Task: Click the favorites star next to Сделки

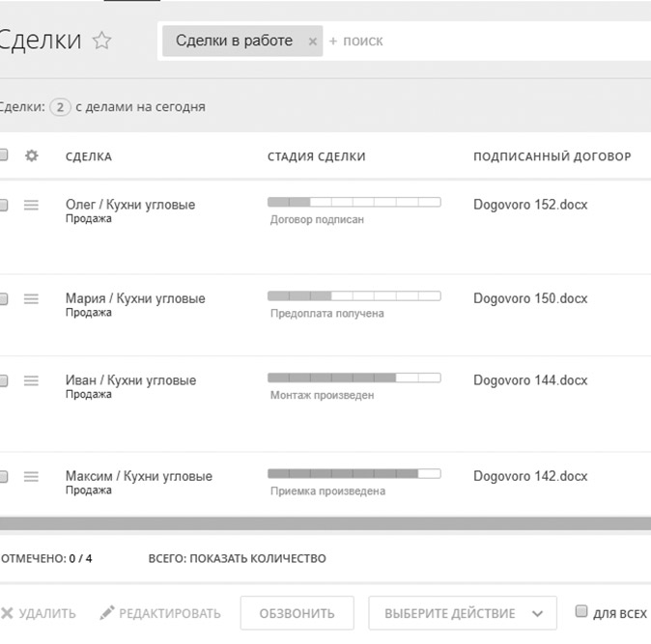Action: (x=101, y=41)
